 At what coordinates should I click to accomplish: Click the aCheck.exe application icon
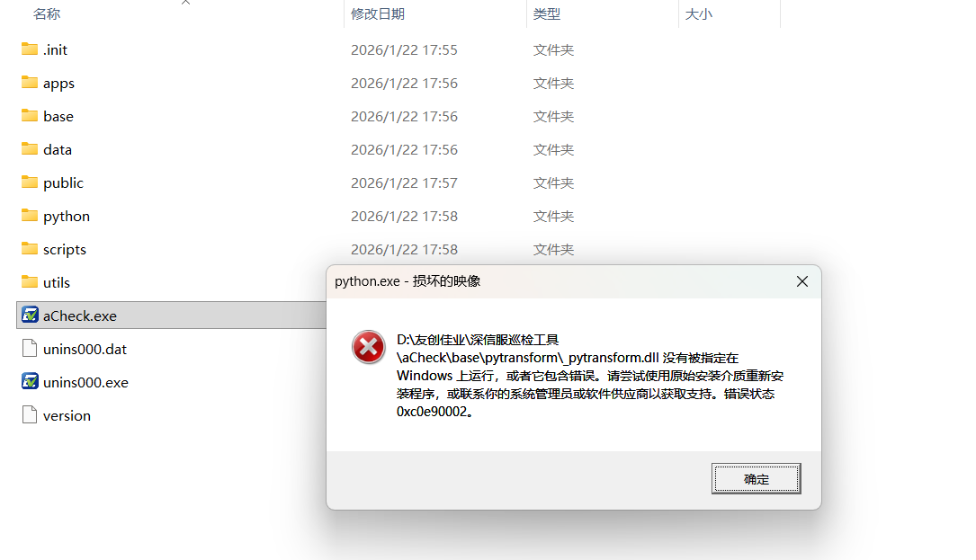[30, 315]
